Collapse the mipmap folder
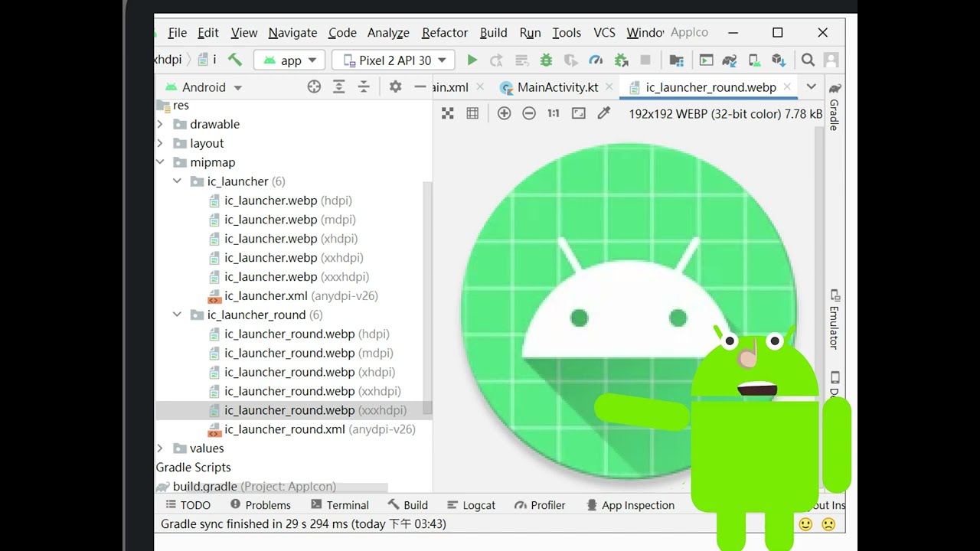This screenshot has width=980, height=551. pyautogui.click(x=159, y=162)
